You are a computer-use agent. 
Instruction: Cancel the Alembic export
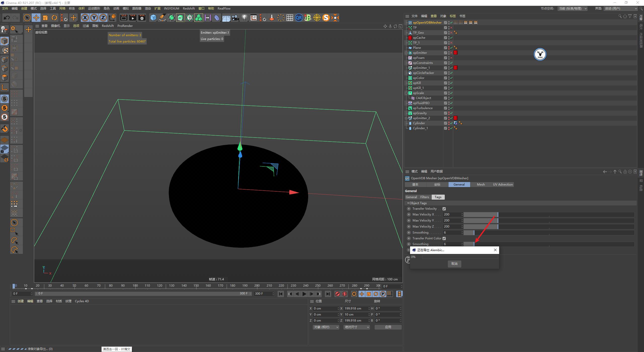pos(454,264)
